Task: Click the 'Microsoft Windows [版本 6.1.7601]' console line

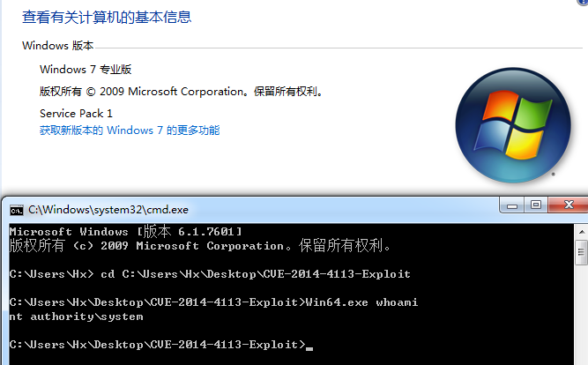Action: point(125,231)
